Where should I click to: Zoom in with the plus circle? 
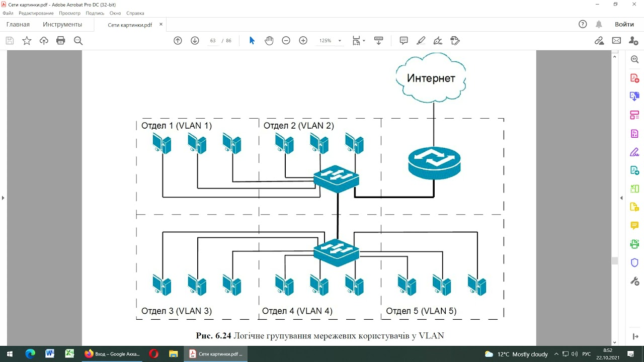pos(303,41)
